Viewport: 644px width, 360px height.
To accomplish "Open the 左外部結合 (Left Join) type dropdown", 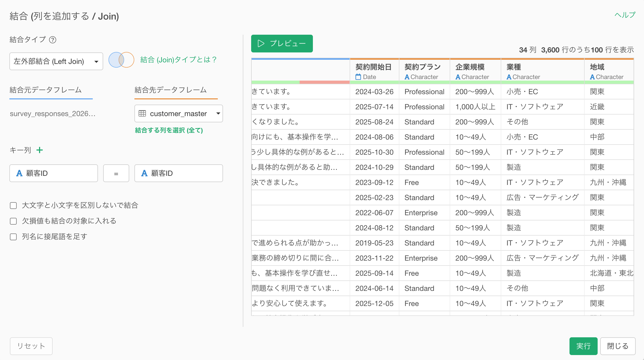I will coord(56,61).
